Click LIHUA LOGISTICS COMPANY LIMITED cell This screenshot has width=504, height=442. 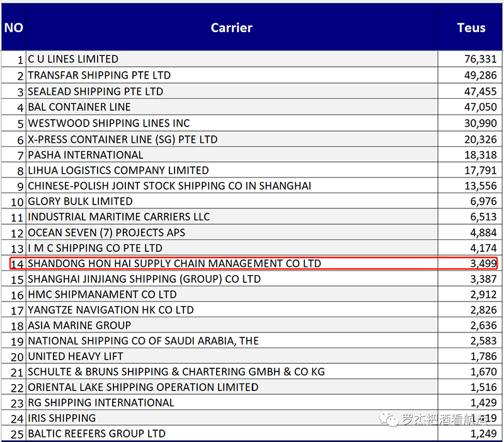[x=232, y=170]
